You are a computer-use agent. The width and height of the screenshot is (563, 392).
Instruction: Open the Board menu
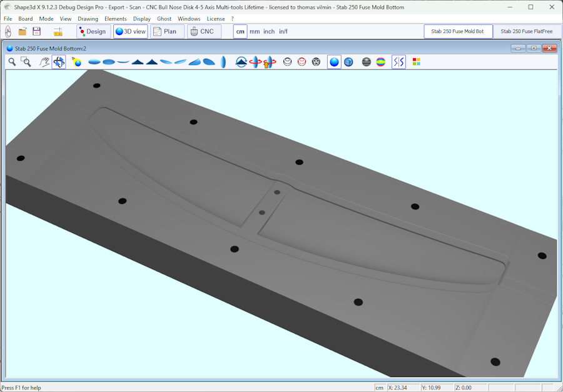point(26,19)
